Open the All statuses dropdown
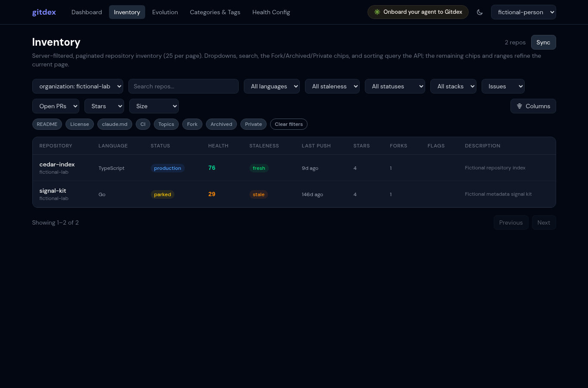The height and width of the screenshot is (388, 588). (x=395, y=86)
